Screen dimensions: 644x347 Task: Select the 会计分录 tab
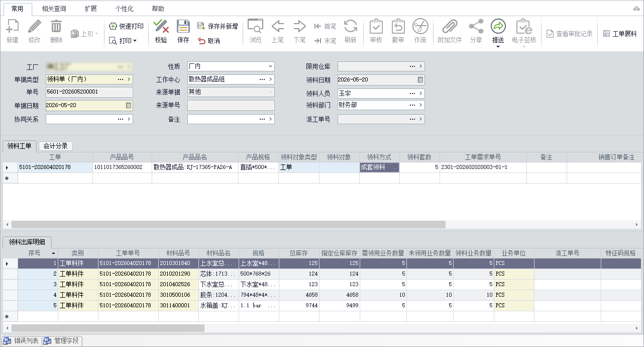pyautogui.click(x=55, y=146)
